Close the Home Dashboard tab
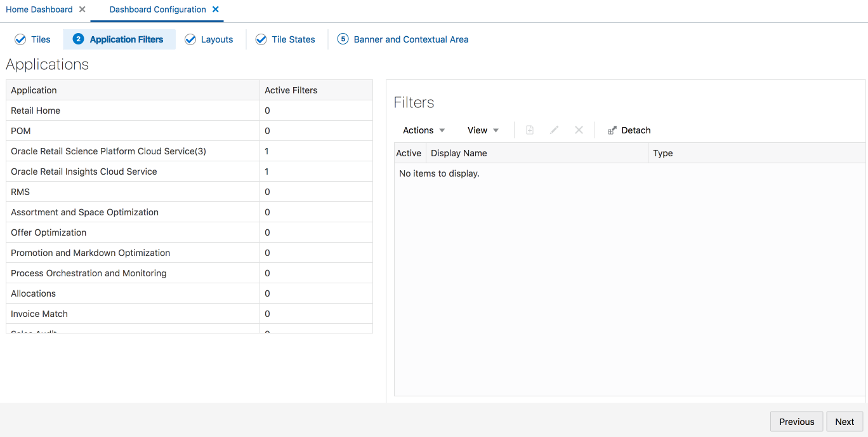This screenshot has width=868, height=437. click(82, 10)
